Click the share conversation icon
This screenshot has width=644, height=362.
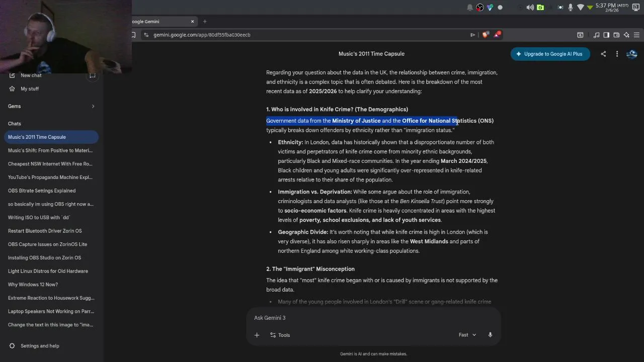[603, 54]
